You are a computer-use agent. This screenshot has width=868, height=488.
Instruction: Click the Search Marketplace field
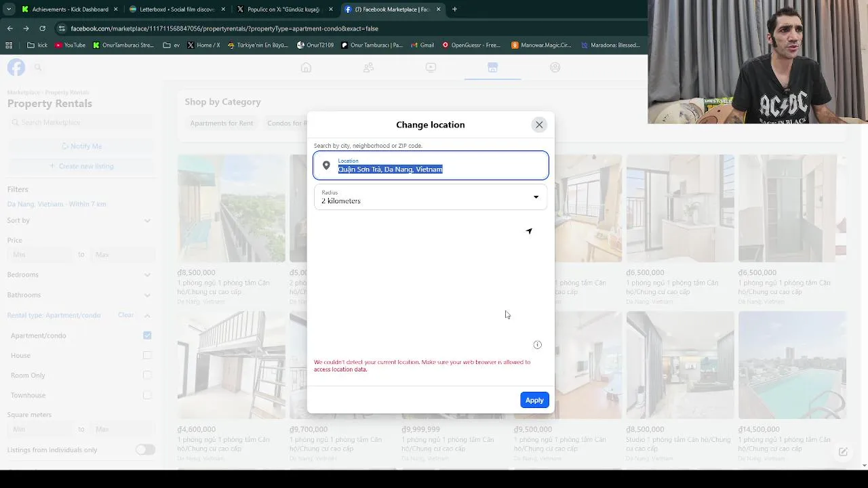(x=81, y=123)
